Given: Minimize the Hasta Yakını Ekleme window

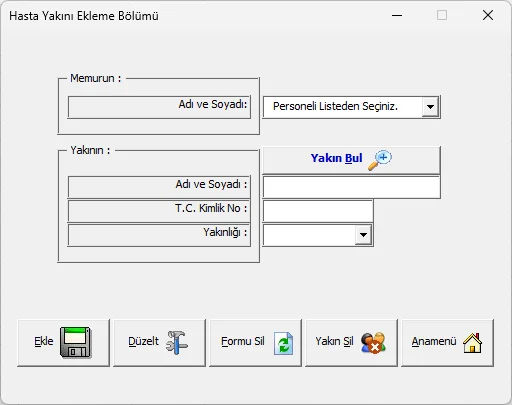Looking at the screenshot, I should pos(397,15).
